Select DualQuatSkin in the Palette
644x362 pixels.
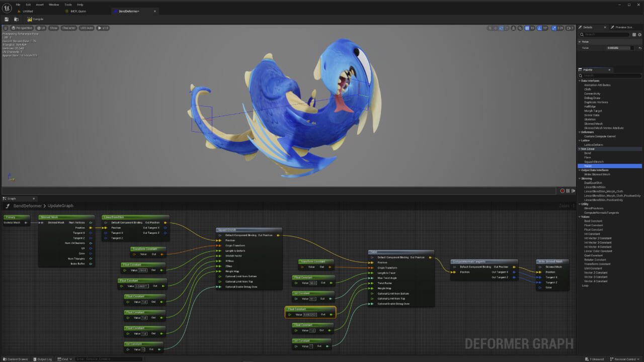pyautogui.click(x=593, y=183)
